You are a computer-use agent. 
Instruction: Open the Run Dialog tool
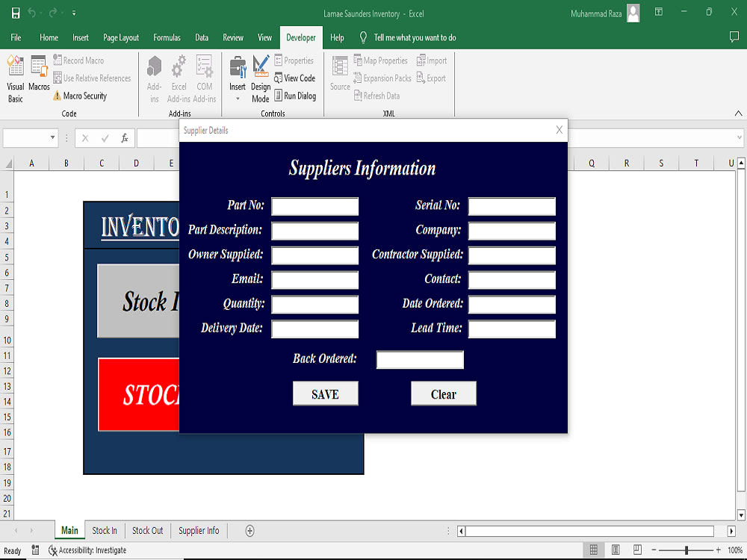(x=295, y=96)
